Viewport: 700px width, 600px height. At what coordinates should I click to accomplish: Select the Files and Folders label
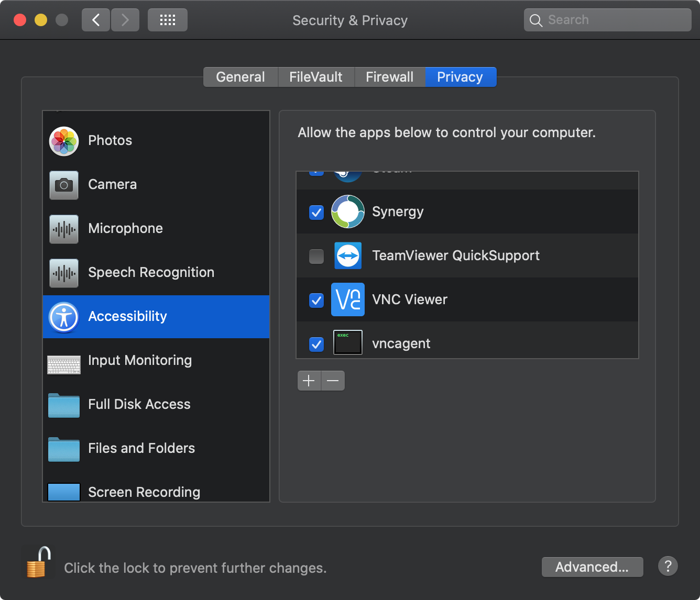point(141,448)
